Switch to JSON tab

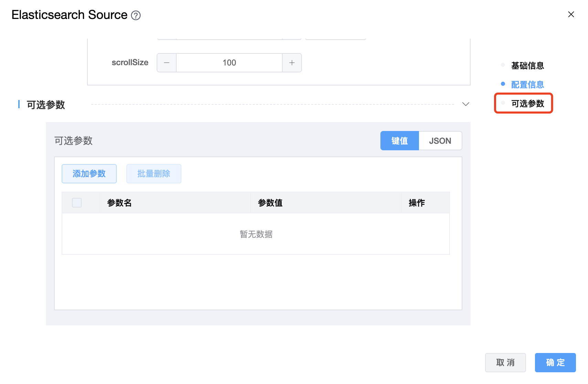tap(440, 141)
